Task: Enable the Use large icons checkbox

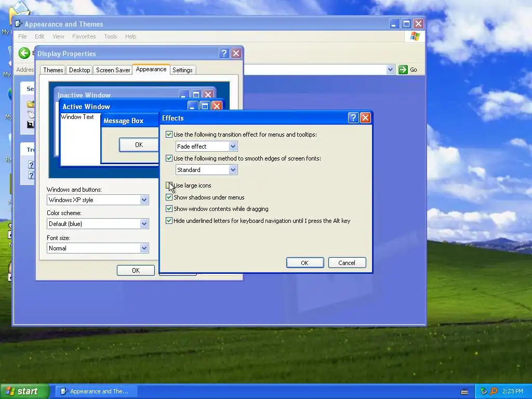Action: click(x=169, y=185)
